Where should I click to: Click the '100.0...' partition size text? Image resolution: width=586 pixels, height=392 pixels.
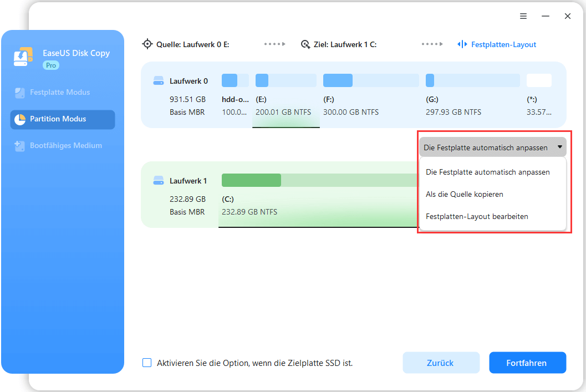pos(235,112)
